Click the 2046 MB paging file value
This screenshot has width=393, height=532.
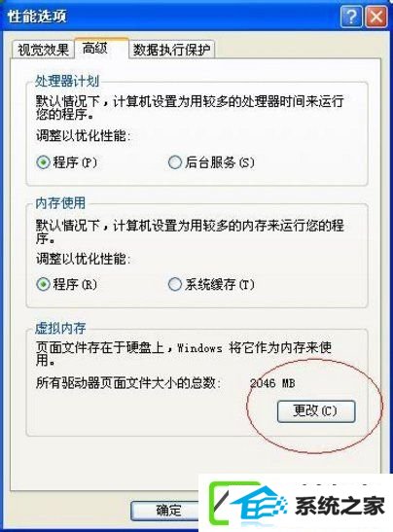[x=272, y=383]
